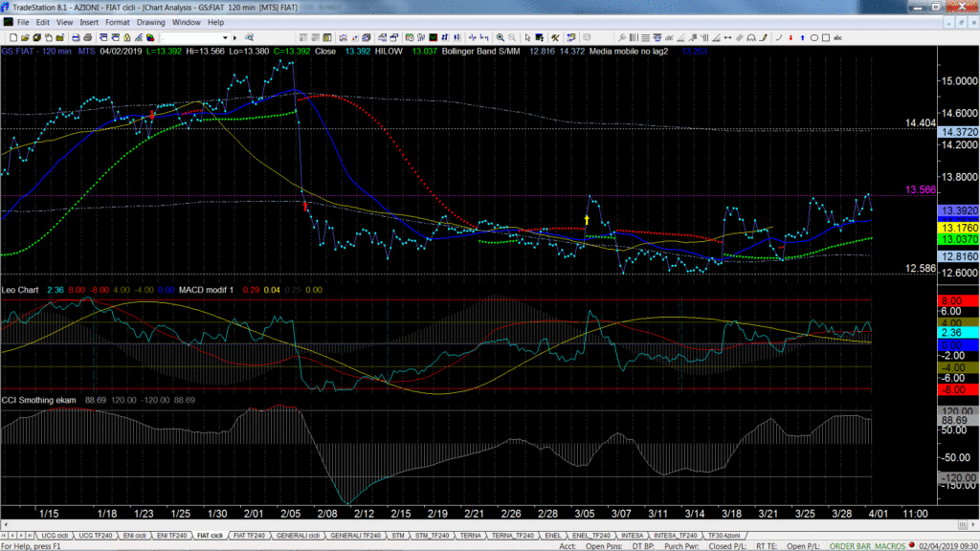Click the New document toolbar icon

(x=13, y=37)
